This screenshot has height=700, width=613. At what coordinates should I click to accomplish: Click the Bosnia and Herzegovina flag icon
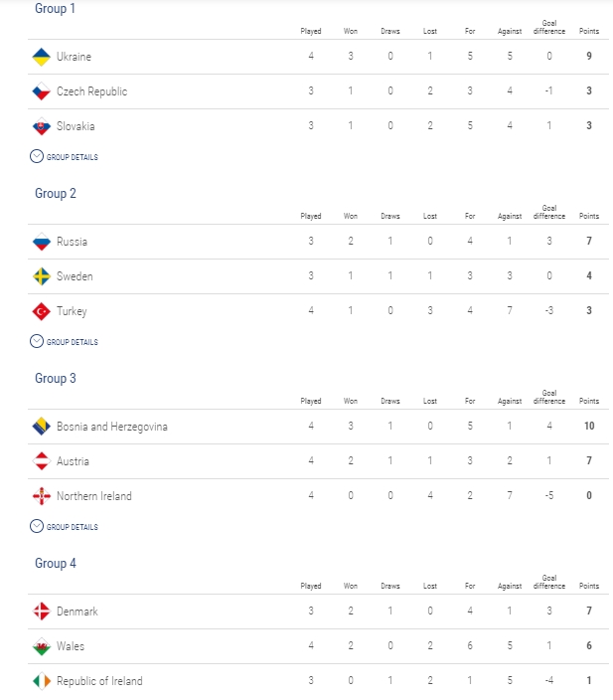pyautogui.click(x=42, y=427)
